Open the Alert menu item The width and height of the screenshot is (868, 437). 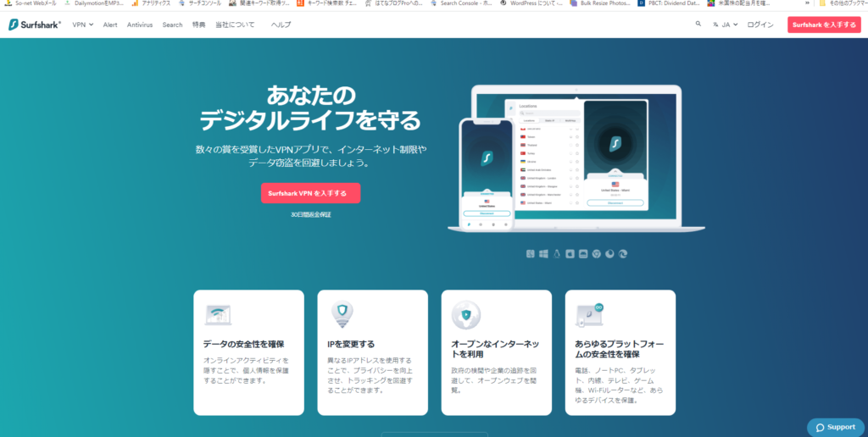coord(110,25)
